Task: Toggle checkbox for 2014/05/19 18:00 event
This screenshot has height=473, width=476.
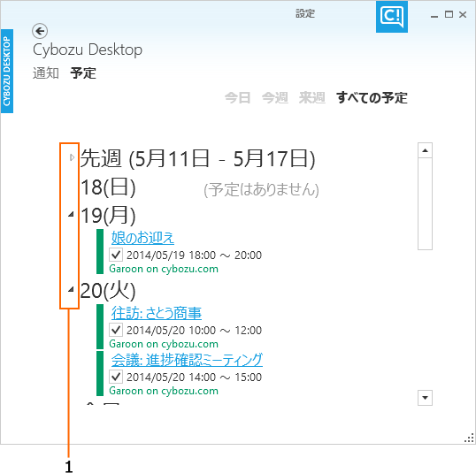Action: click(116, 255)
